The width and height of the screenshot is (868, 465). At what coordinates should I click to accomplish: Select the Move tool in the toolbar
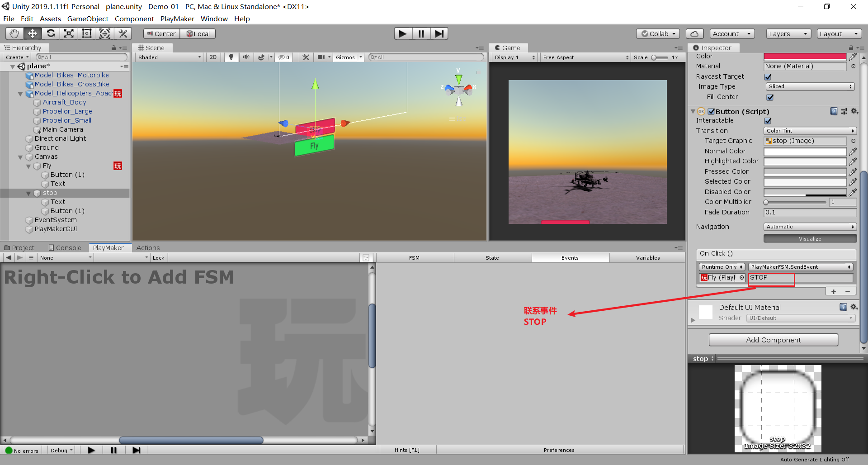pos(32,33)
